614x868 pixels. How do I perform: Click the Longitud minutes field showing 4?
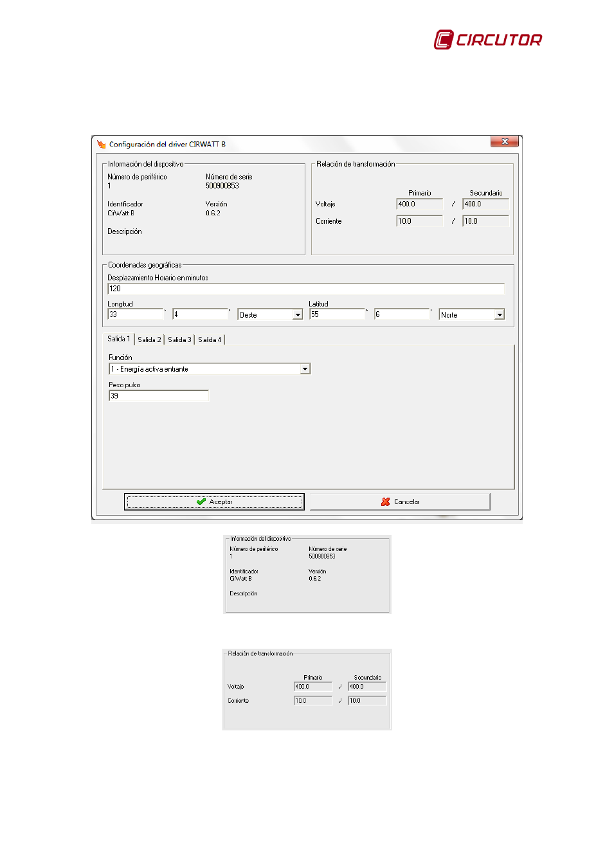pyautogui.click(x=201, y=314)
